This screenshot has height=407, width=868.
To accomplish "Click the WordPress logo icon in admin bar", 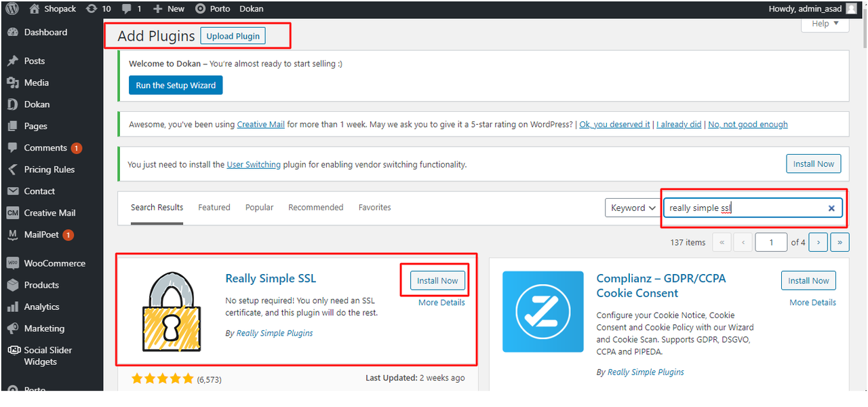I will [x=12, y=9].
